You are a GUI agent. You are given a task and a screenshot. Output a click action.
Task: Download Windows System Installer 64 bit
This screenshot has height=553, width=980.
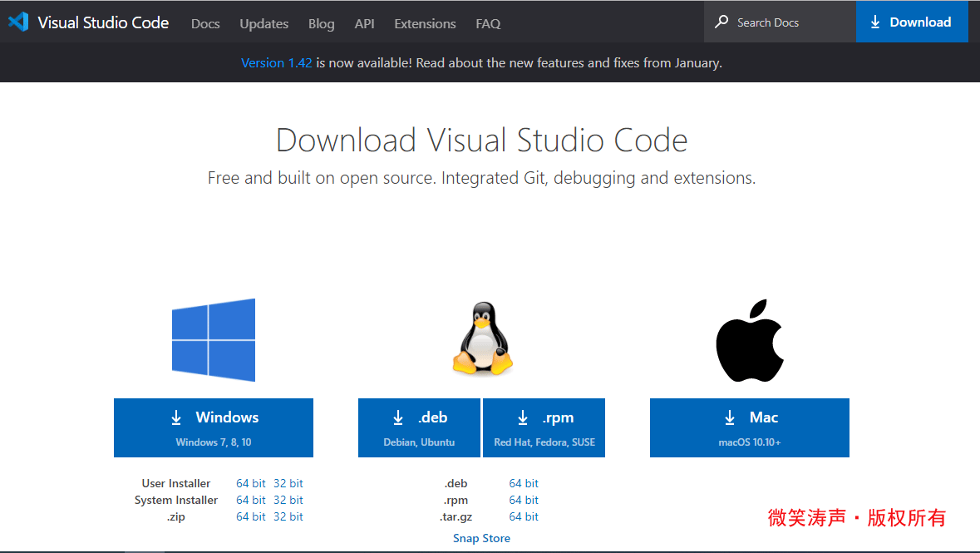tap(251, 501)
